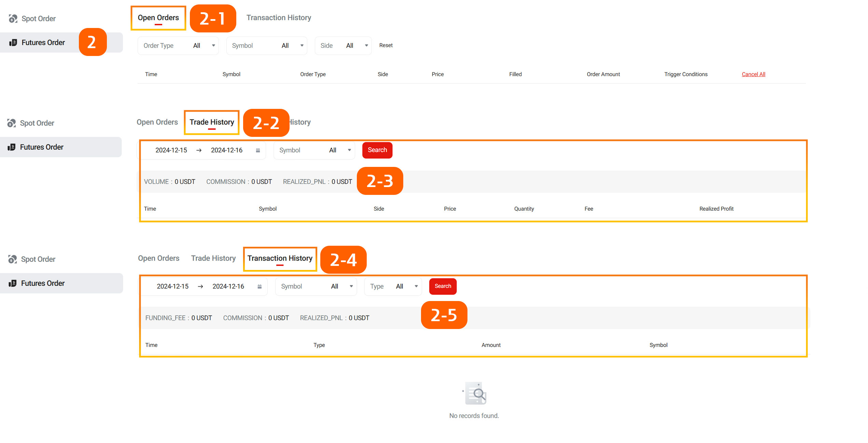Click Spot Order icon in middle sidebar
868x443 pixels.
pos(12,123)
